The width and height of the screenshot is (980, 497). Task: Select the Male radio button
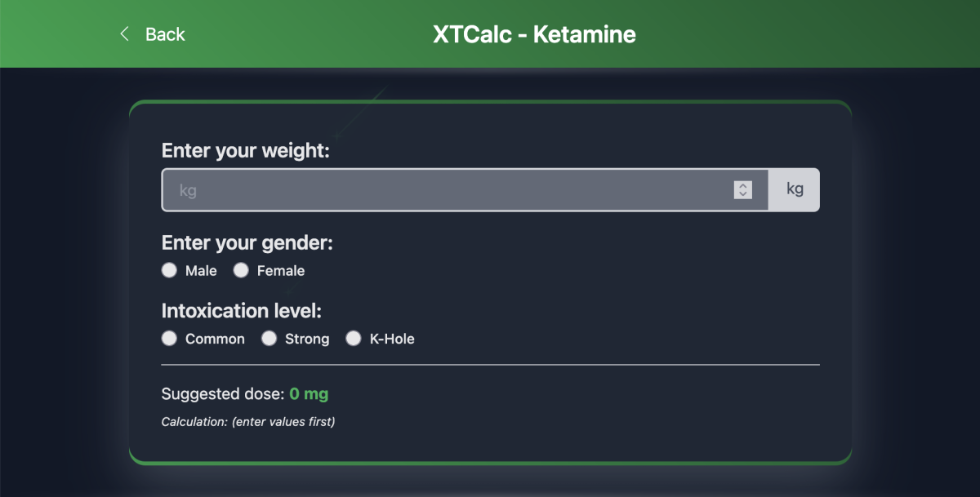169,270
